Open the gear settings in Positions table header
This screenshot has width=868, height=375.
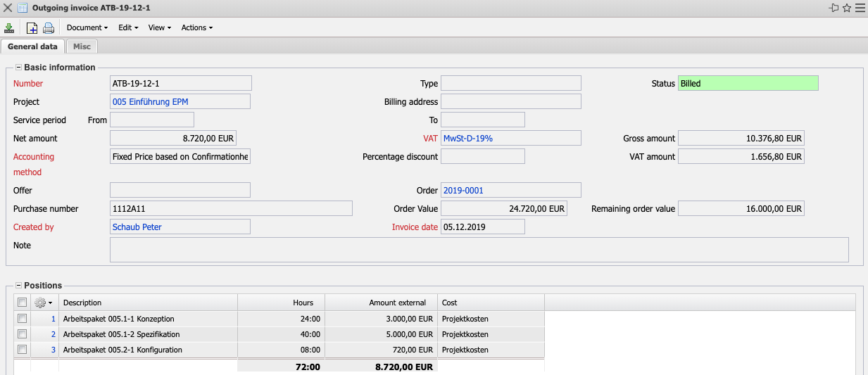42,303
